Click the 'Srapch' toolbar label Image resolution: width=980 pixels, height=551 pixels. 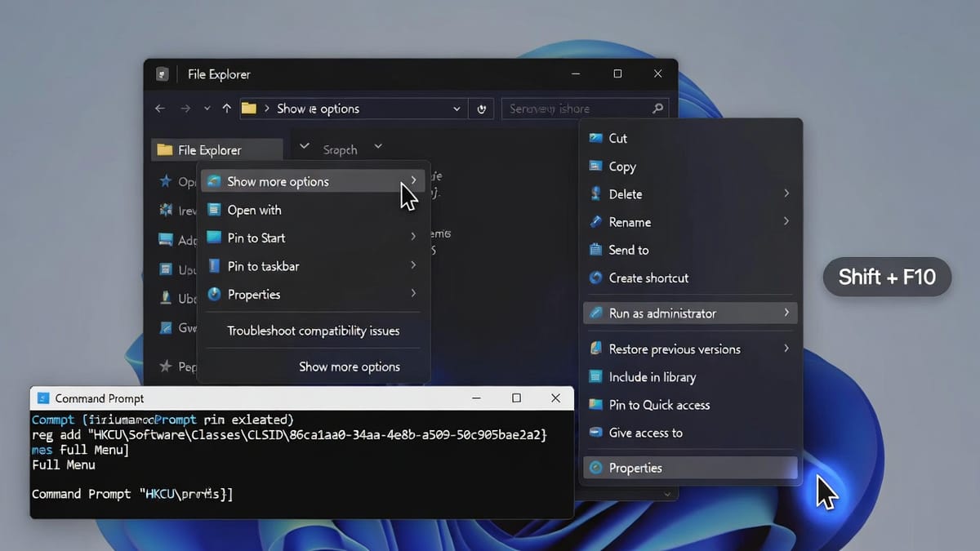[341, 149]
